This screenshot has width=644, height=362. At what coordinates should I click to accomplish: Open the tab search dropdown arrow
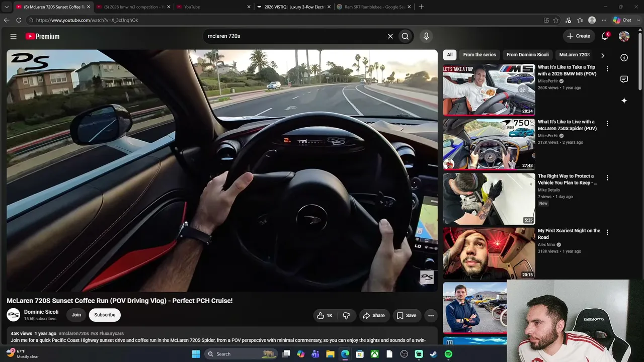(7, 7)
